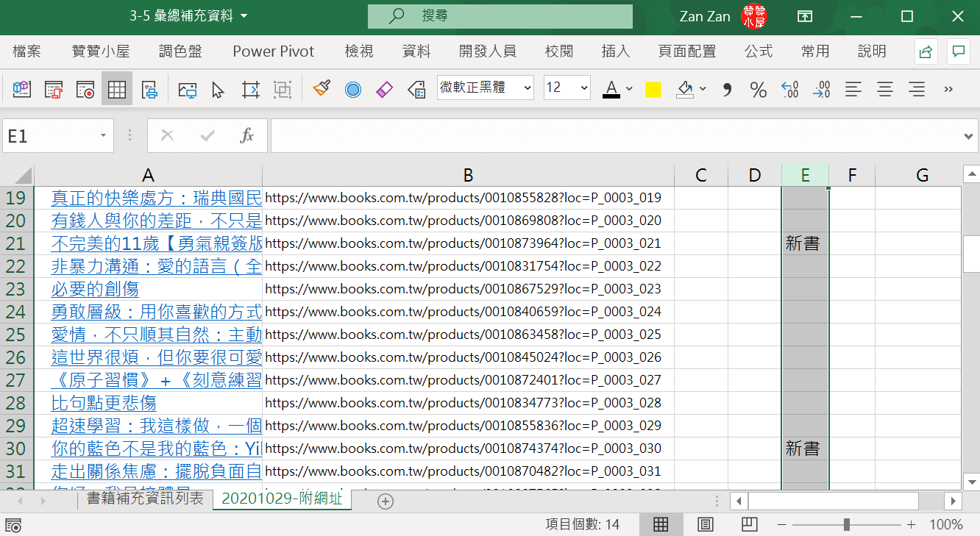Click the 搜尋 search box
Screen dimensions: 980x536
click(500, 16)
